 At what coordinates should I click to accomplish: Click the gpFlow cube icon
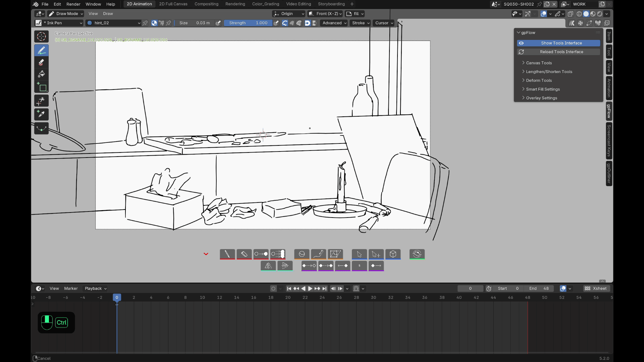[x=393, y=254]
